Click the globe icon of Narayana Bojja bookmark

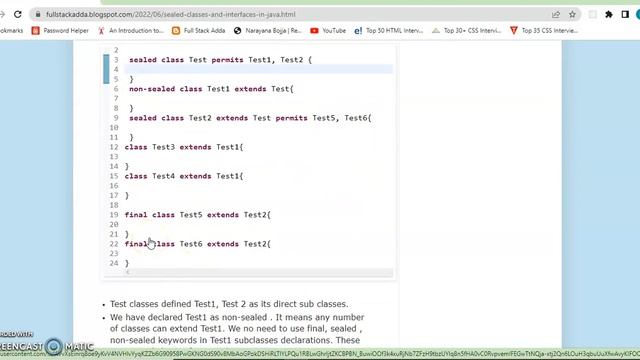238,31
